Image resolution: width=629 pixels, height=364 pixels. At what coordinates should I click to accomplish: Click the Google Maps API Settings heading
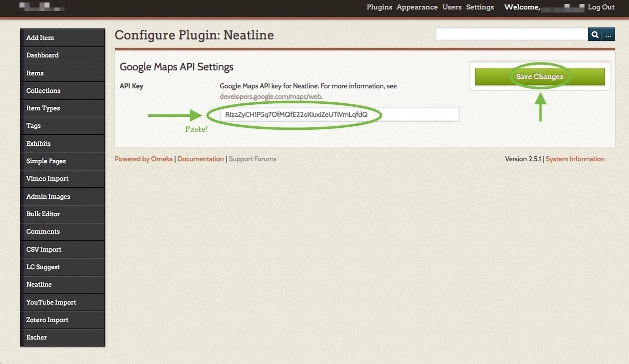tap(176, 67)
